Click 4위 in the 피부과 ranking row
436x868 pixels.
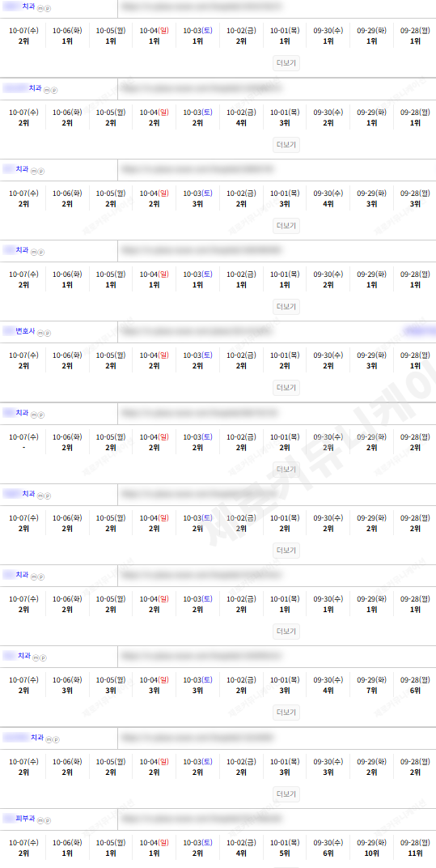pyautogui.click(x=241, y=853)
